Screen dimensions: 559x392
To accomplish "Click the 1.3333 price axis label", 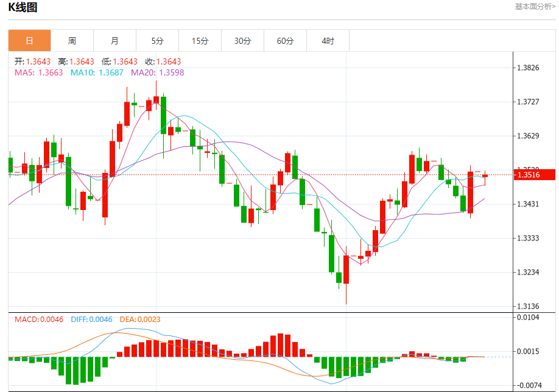I will [x=528, y=238].
